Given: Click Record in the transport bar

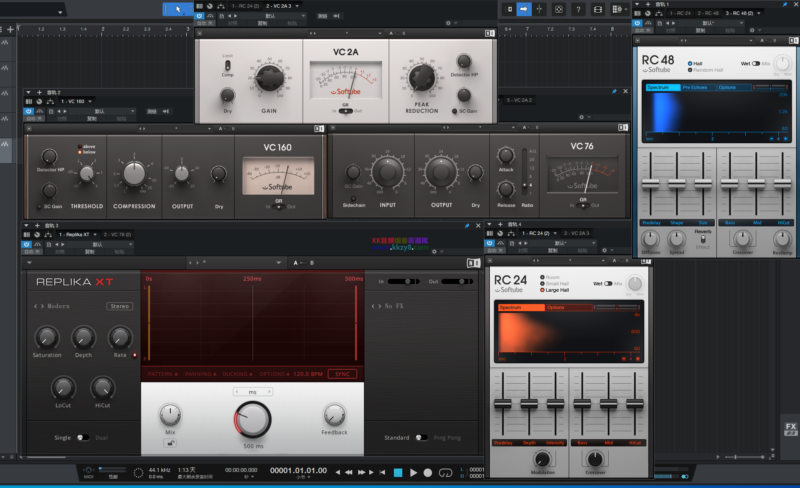Looking at the screenshot, I should [428, 473].
